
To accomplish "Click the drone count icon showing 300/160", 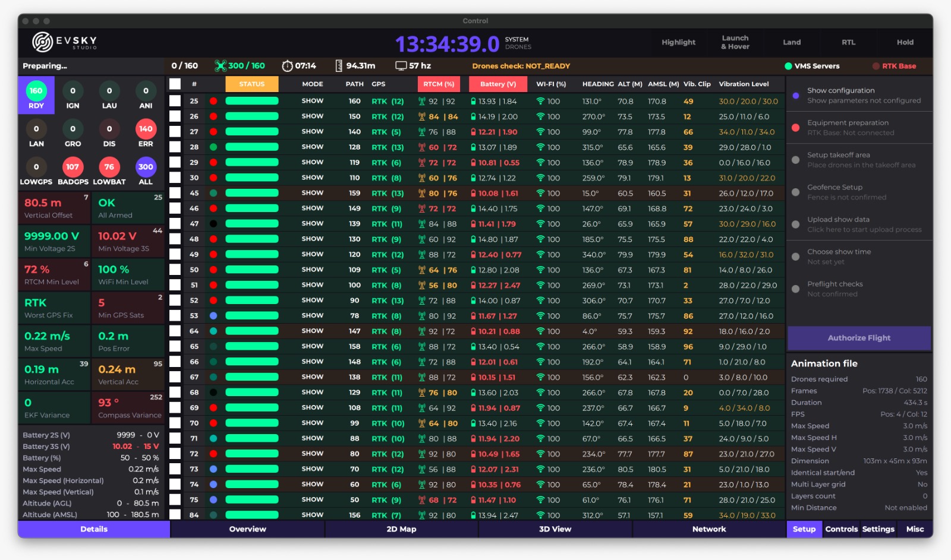I will click(x=221, y=66).
